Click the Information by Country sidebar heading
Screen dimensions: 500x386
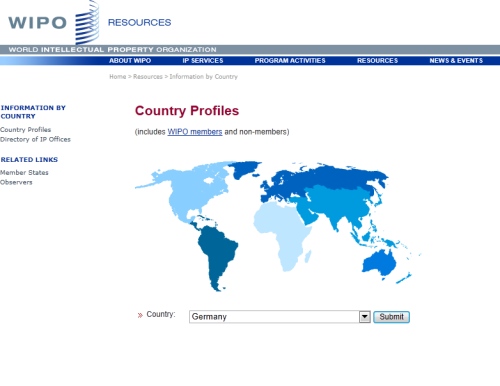coord(33,112)
